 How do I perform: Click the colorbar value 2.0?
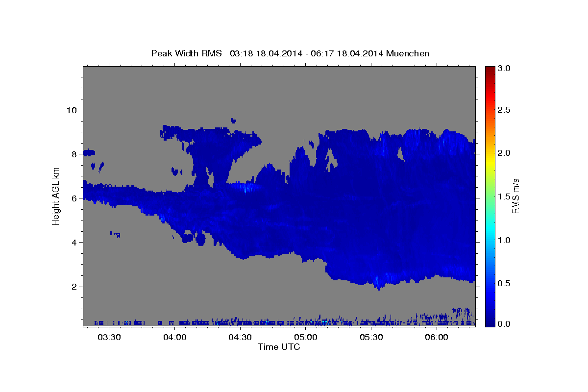point(504,153)
